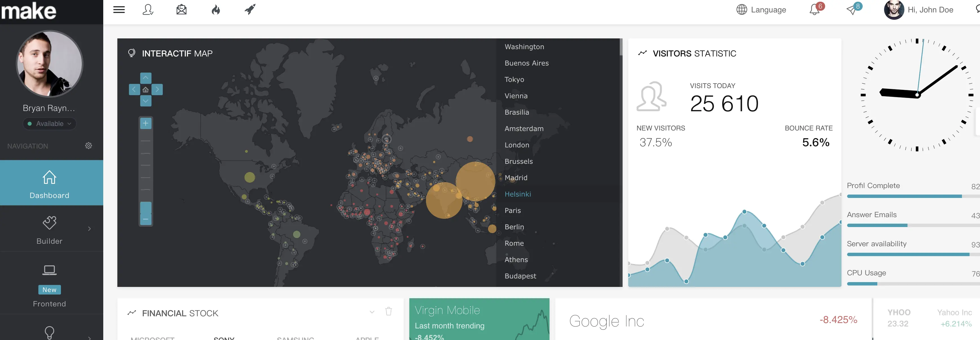Image resolution: width=980 pixels, height=340 pixels.
Task: Open the Hi, John Doe account menu
Action: click(919, 10)
